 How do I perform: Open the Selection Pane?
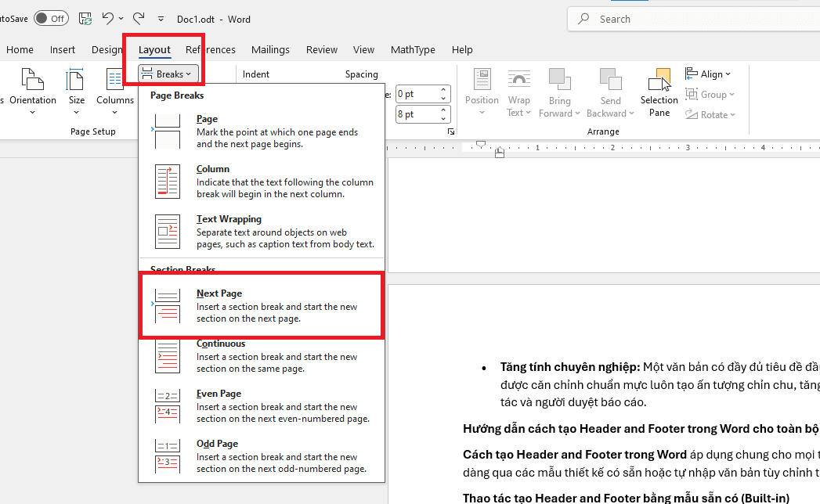tap(659, 92)
